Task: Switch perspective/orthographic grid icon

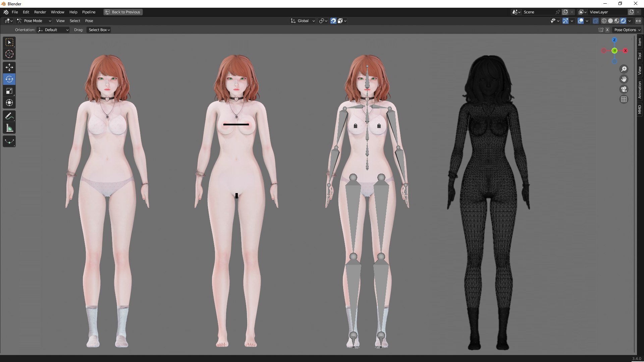Action: tap(624, 99)
